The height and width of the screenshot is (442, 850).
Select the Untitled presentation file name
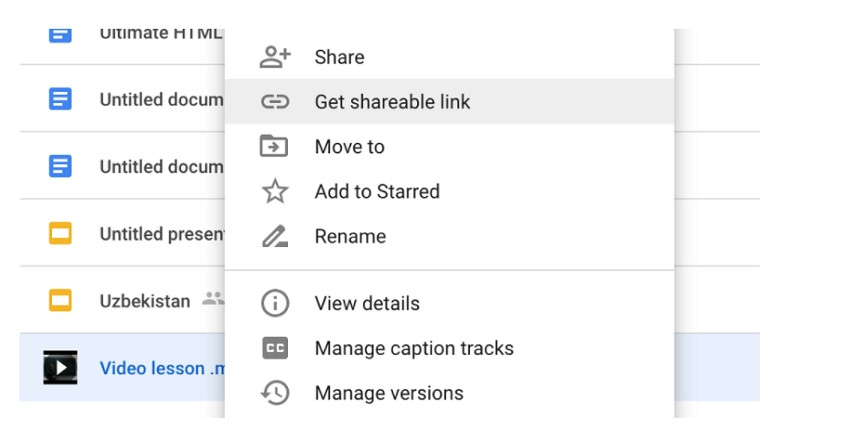162,234
